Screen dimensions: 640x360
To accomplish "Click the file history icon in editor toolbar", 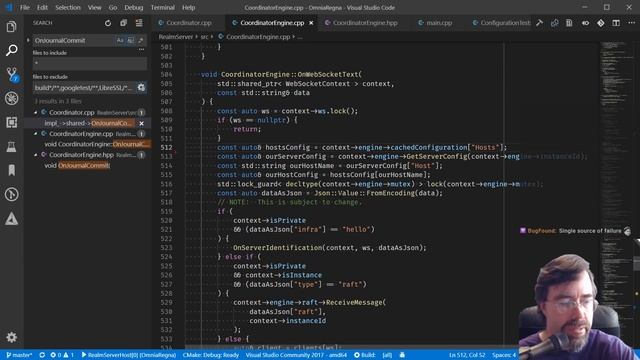I will [x=569, y=23].
